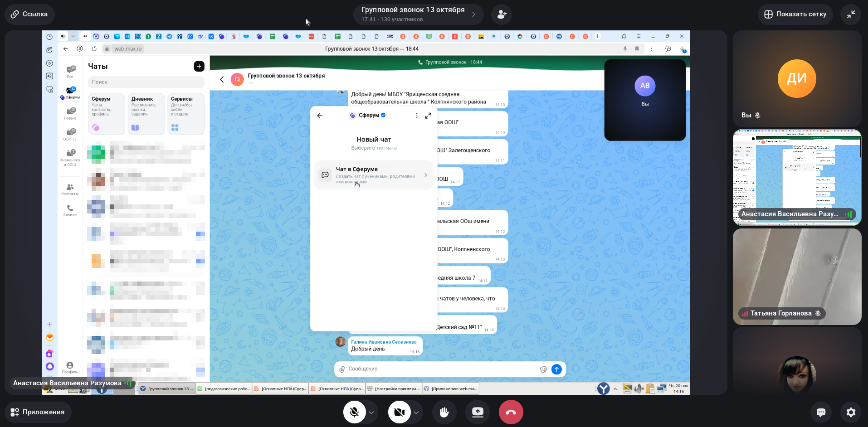The height and width of the screenshot is (427, 868).
Task: Expand microphone options arrow
Action: (371, 412)
